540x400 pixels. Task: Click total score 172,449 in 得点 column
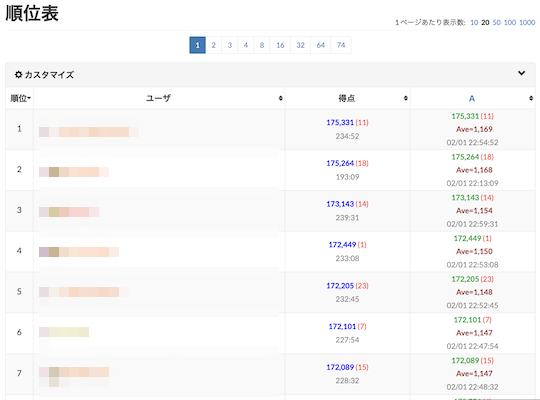342,245
